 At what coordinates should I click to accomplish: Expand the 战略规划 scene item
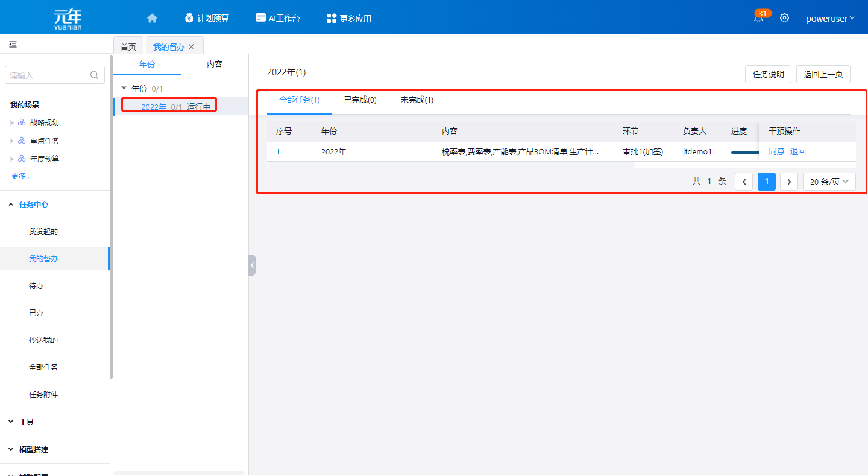(13, 123)
